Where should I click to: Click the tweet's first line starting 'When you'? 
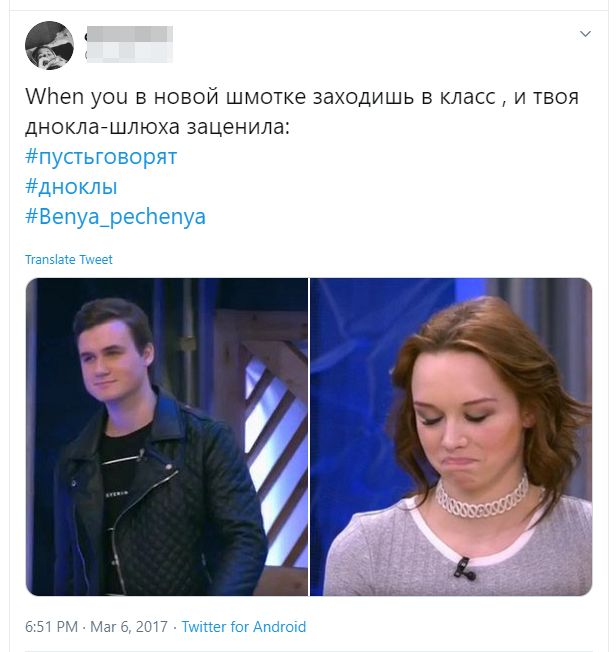302,97
